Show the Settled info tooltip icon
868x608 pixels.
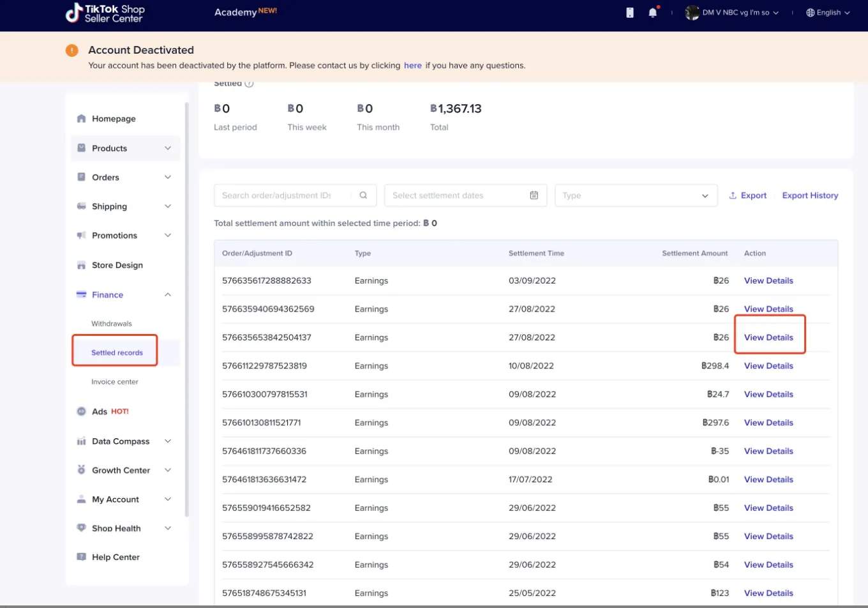[x=250, y=84]
